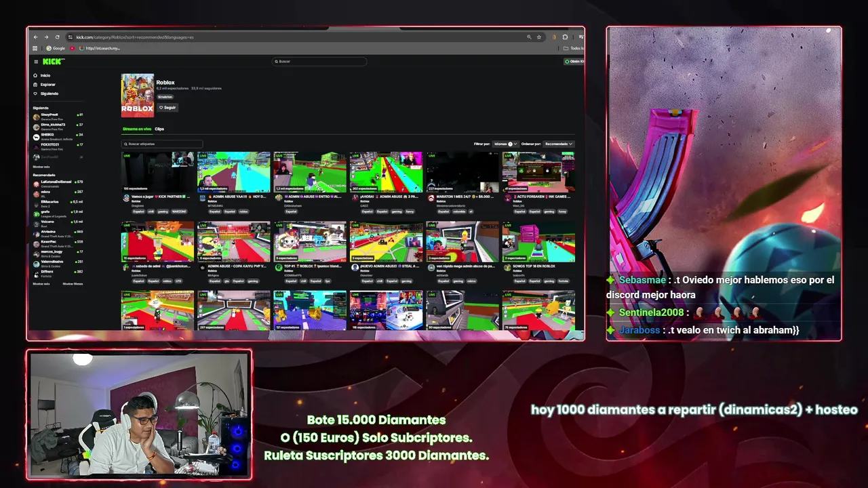This screenshot has height=488, width=868.
Task: Click the kick.com address bar URL
Action: pyautogui.click(x=134, y=37)
